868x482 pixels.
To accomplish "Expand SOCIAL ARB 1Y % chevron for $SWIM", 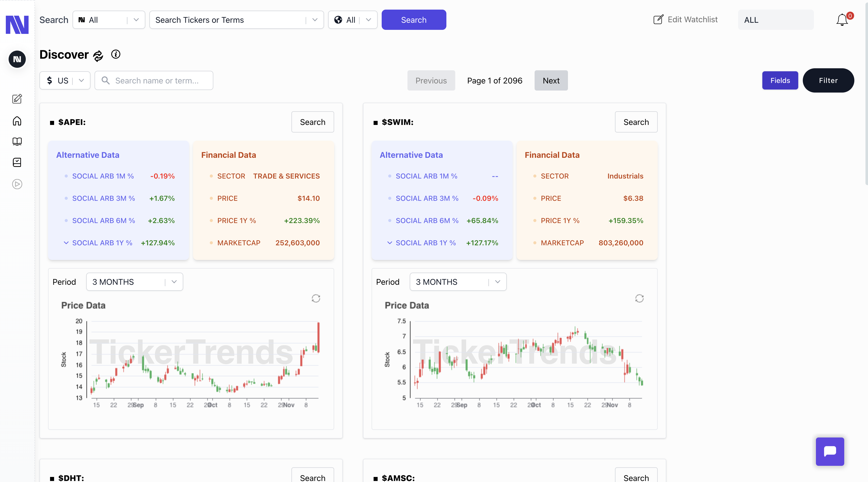I will [390, 243].
